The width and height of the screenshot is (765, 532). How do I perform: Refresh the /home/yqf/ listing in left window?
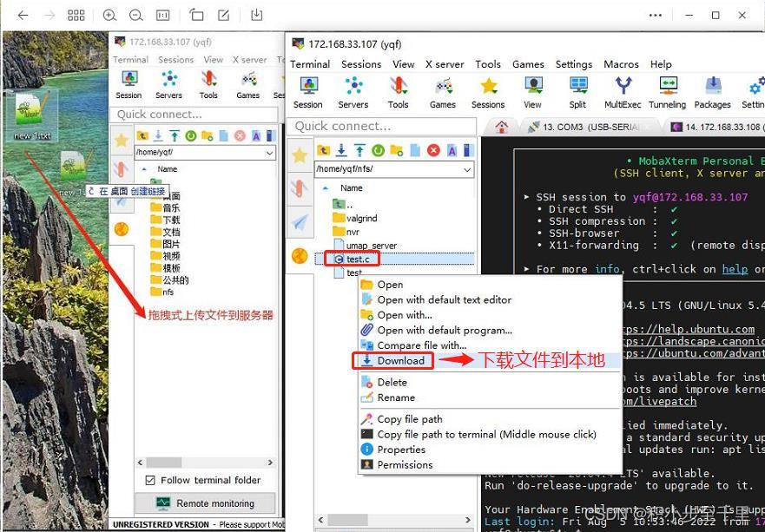click(x=191, y=135)
